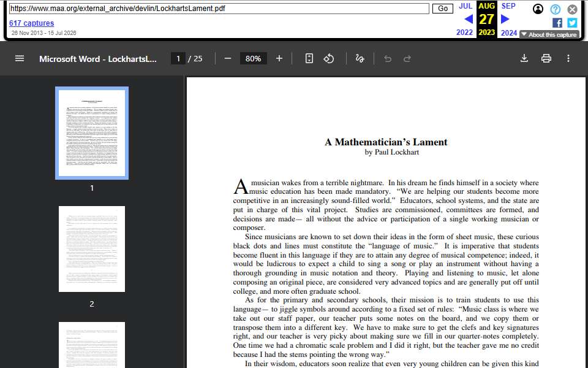Select SEP month link
Viewport: 588px width, 368px height.
pos(508,6)
